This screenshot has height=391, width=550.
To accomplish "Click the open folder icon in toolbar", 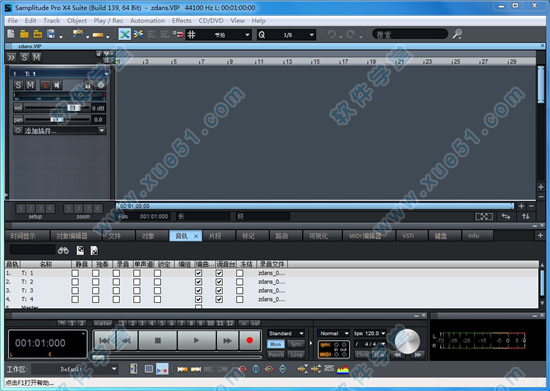I will (24, 34).
